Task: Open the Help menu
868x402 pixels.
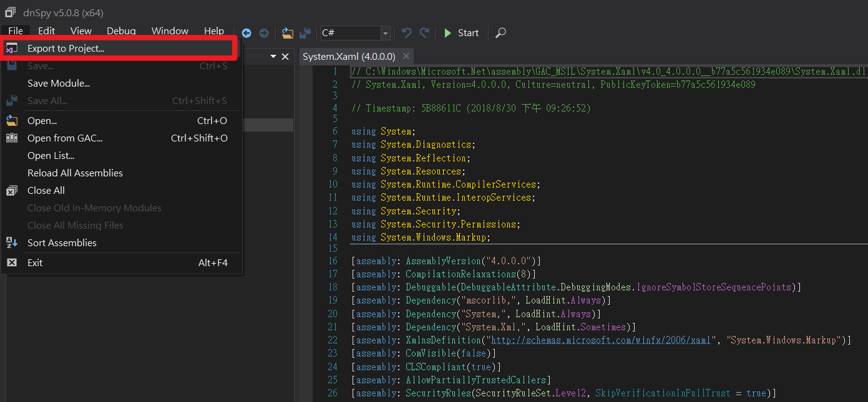Action: click(x=214, y=31)
